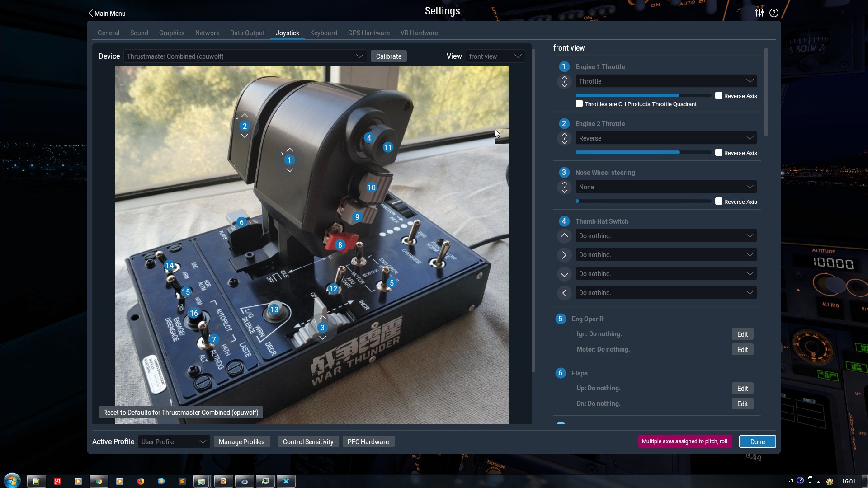Edit the Eng Oper R Ign command
The image size is (868, 488).
point(742,334)
